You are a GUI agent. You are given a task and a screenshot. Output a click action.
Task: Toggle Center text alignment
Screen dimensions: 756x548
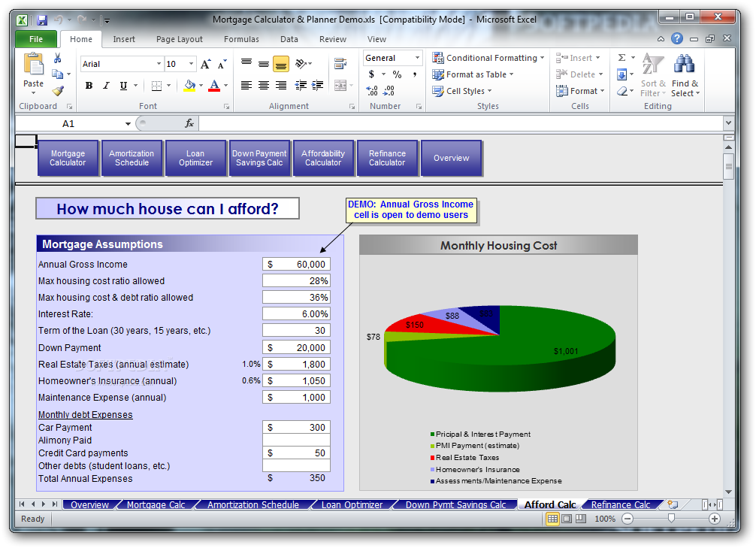coord(264,86)
